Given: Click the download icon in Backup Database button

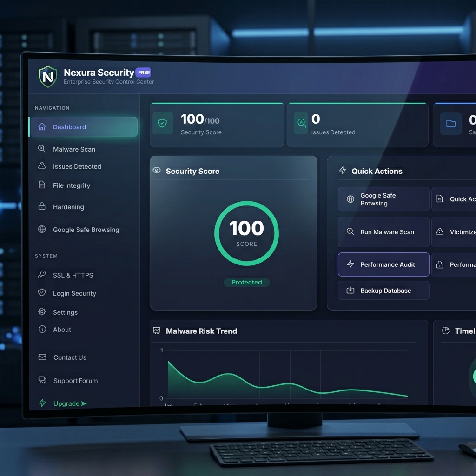Looking at the screenshot, I should tap(350, 290).
